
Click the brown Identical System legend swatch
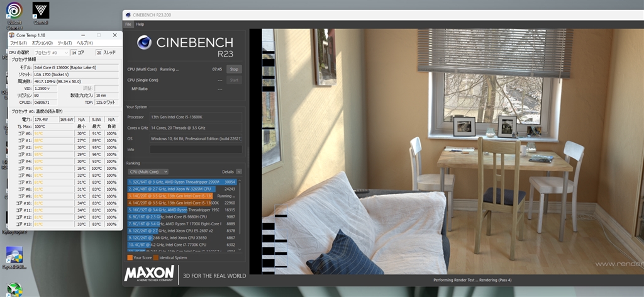click(156, 258)
